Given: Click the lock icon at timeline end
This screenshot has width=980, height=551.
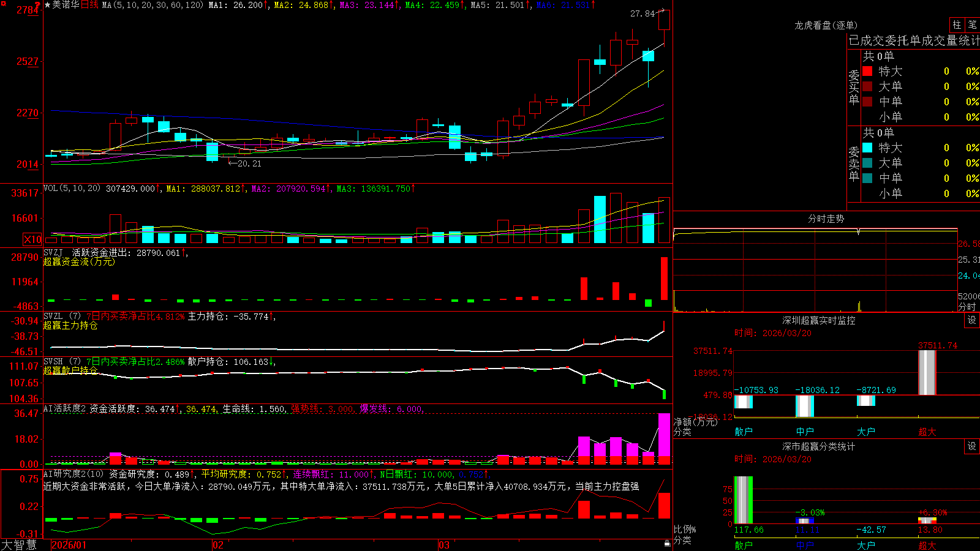Looking at the screenshot, I should 667,544.
